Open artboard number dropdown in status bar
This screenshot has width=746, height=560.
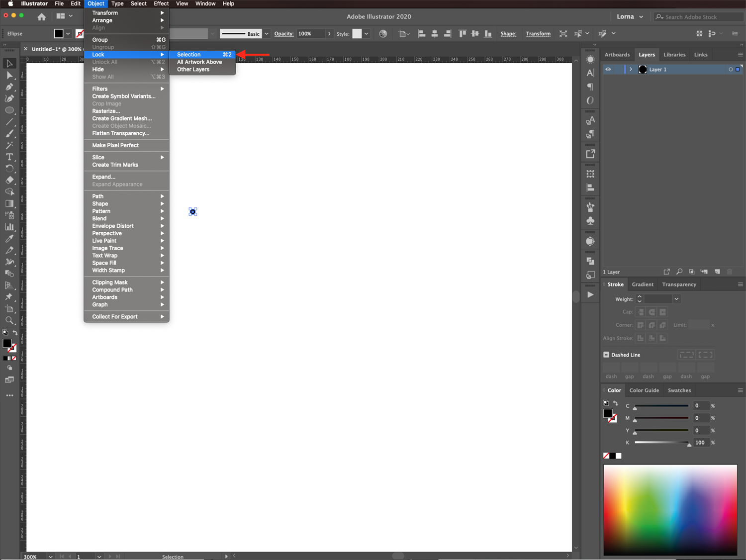[x=99, y=557]
